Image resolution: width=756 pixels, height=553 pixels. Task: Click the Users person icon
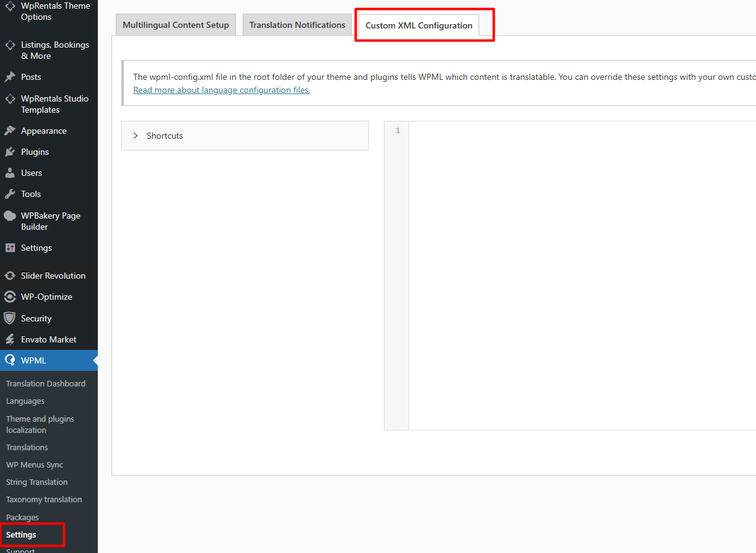point(10,173)
